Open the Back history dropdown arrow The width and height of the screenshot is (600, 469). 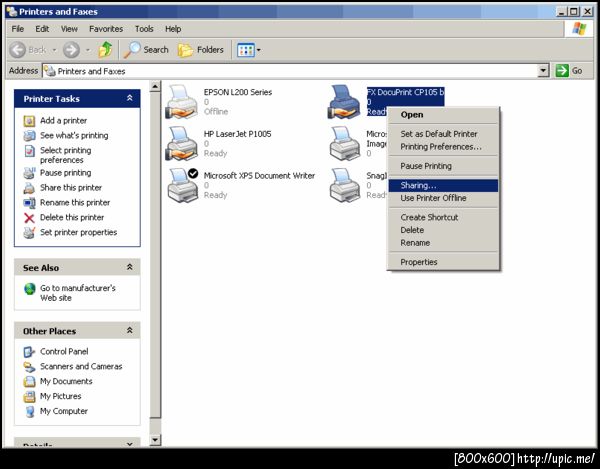coord(54,50)
